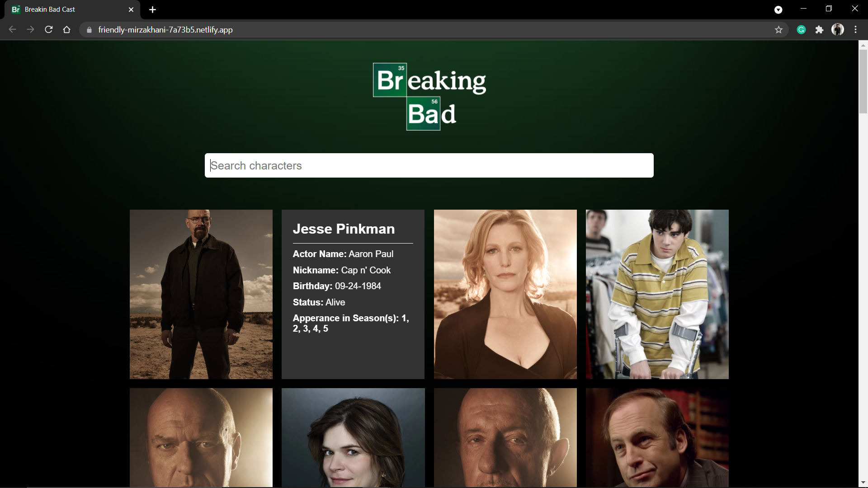
Task: Go to the browser home icon
Action: tap(67, 29)
